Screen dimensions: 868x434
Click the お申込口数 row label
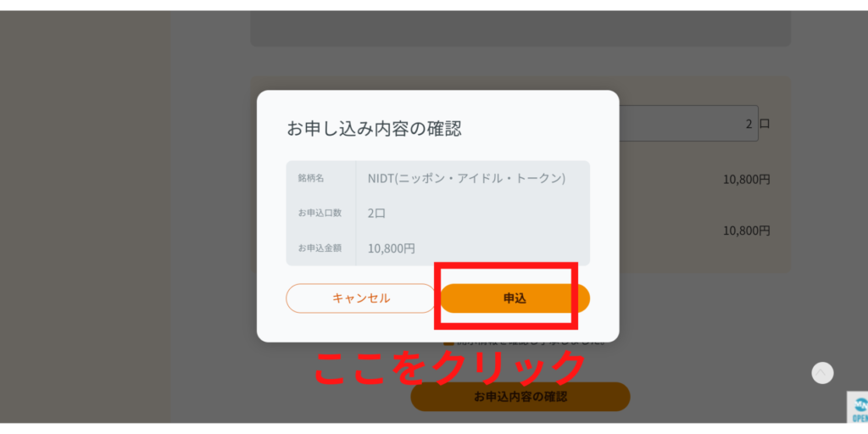[x=320, y=213]
